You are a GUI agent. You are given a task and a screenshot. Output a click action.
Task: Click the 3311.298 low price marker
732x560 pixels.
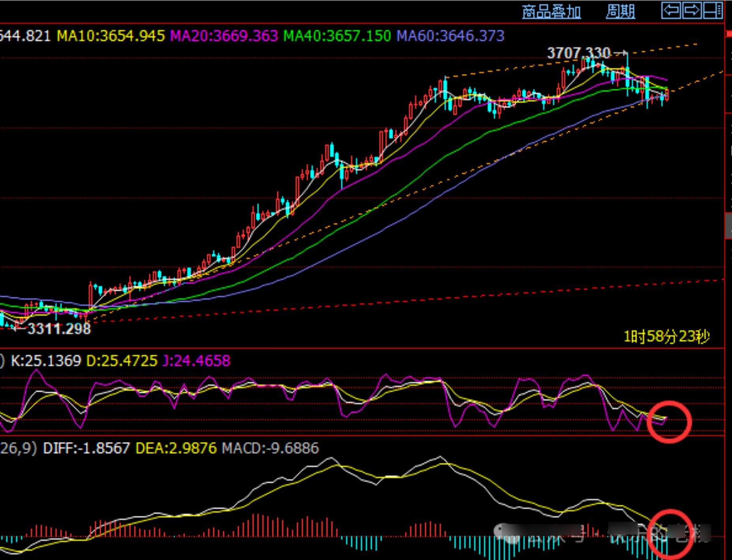click(x=59, y=329)
